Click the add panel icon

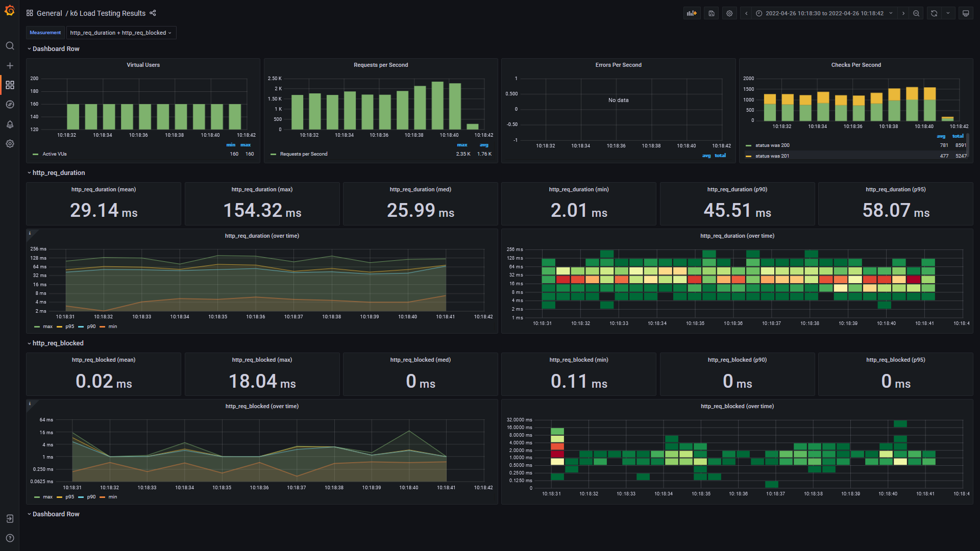(692, 13)
